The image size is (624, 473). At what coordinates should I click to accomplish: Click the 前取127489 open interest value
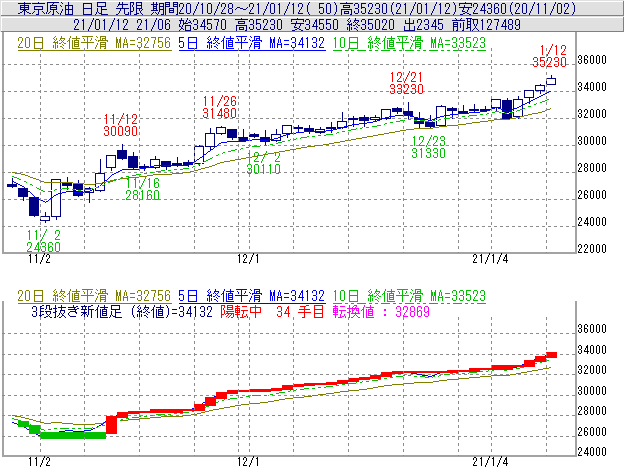(486, 25)
